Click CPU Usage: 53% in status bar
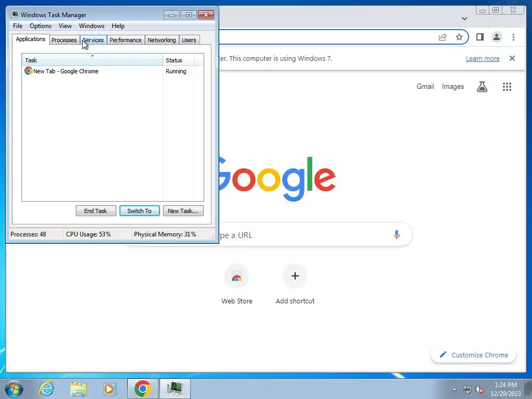 click(x=88, y=234)
